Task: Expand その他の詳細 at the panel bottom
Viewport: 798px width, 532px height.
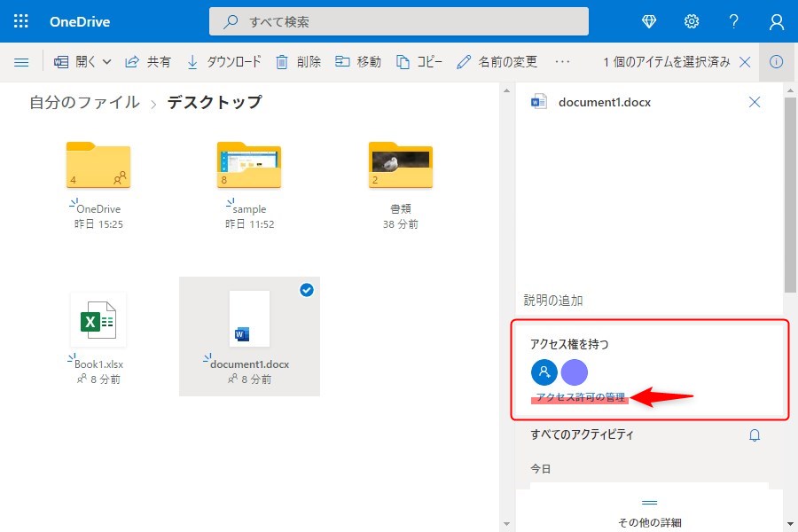Action: point(649,514)
